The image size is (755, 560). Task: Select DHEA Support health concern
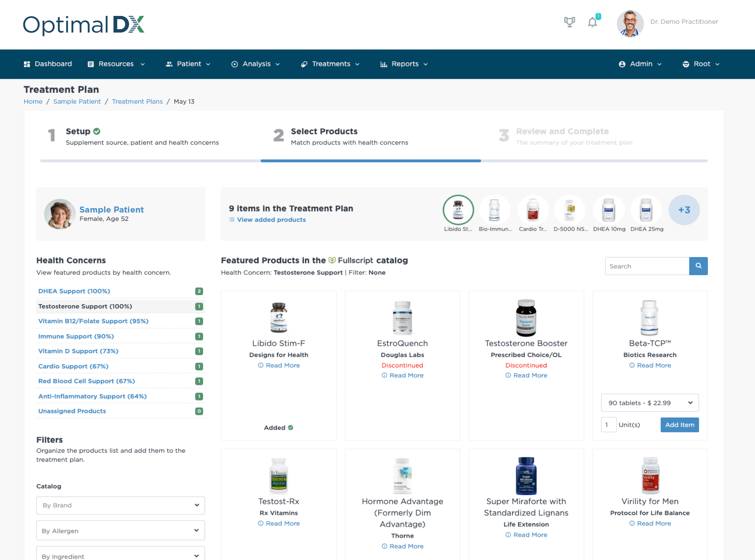coord(74,290)
